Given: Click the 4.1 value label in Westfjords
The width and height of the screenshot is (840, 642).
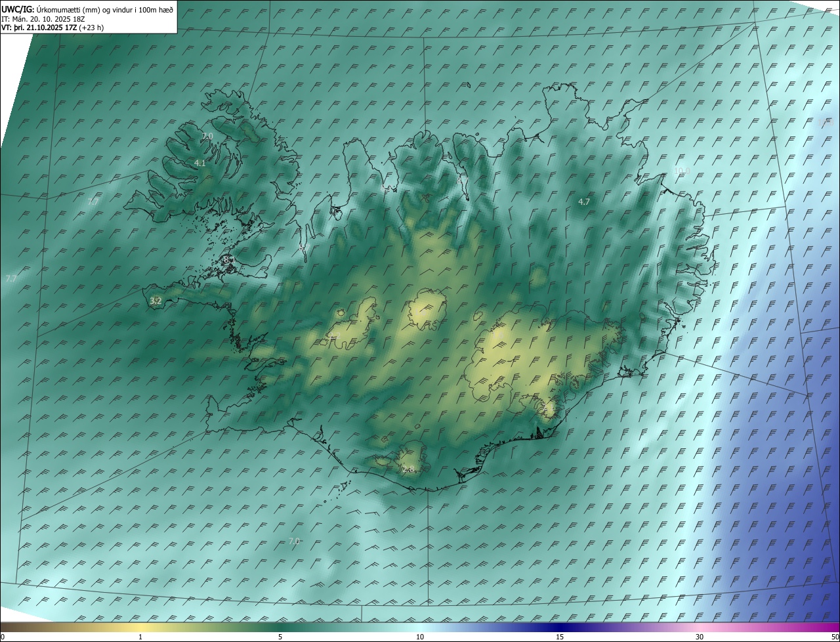Looking at the screenshot, I should click(x=200, y=163).
